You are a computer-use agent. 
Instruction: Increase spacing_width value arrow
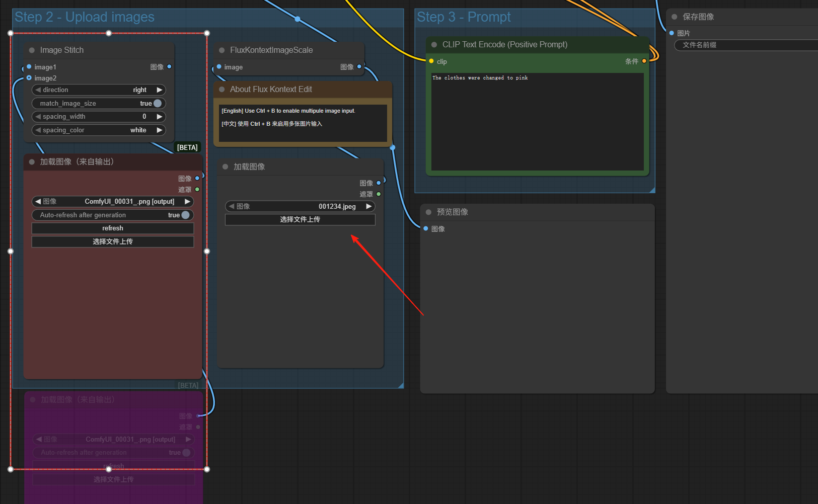(160, 116)
